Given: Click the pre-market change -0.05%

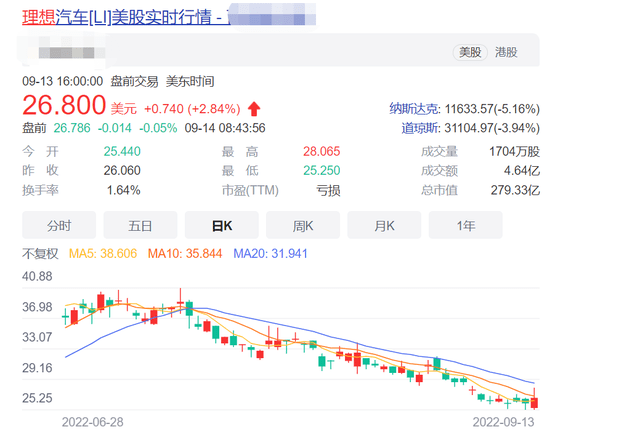Looking at the screenshot, I should (x=158, y=128).
